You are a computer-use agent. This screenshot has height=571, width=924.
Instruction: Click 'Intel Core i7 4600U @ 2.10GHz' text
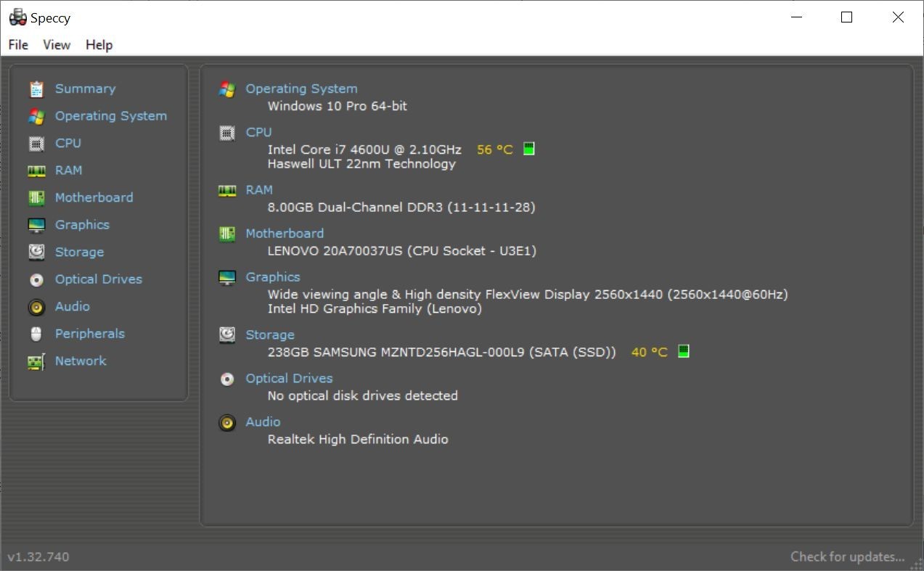click(x=364, y=149)
